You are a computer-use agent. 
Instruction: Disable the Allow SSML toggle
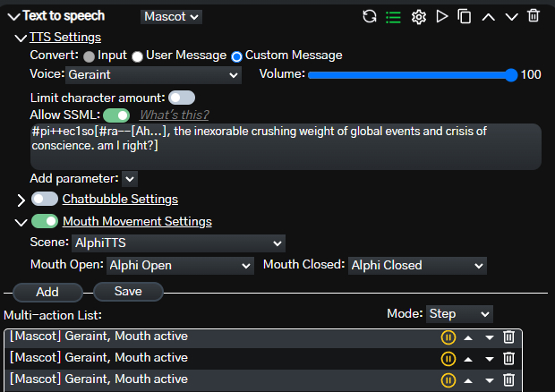(x=116, y=115)
